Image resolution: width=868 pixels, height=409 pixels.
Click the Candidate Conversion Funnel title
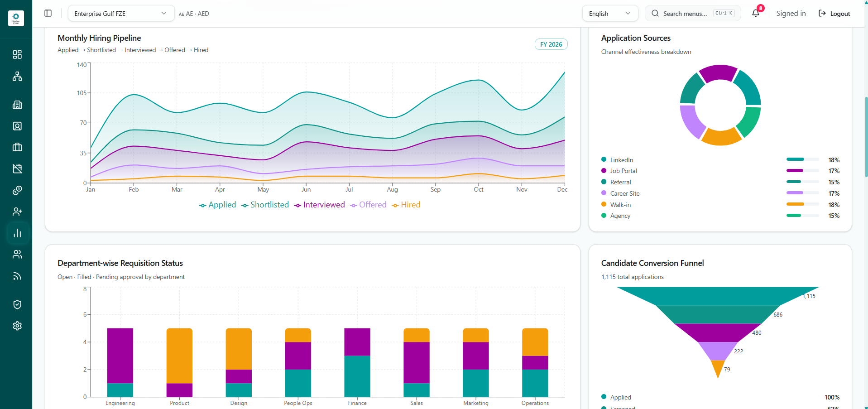[652, 263]
